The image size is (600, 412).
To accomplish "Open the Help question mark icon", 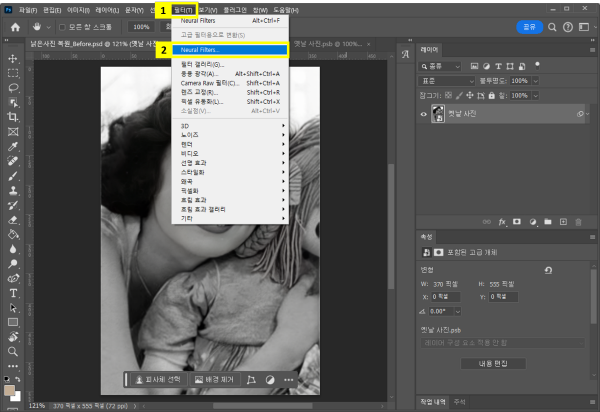I will 568,27.
